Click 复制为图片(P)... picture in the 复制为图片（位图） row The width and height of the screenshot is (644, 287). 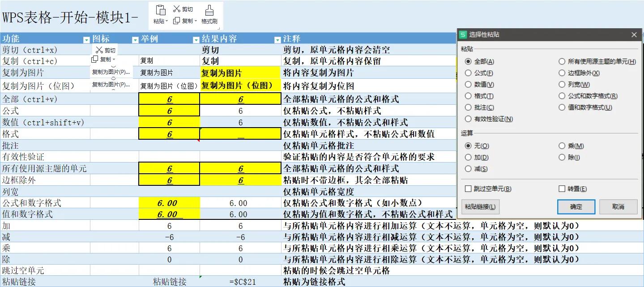(111, 84)
